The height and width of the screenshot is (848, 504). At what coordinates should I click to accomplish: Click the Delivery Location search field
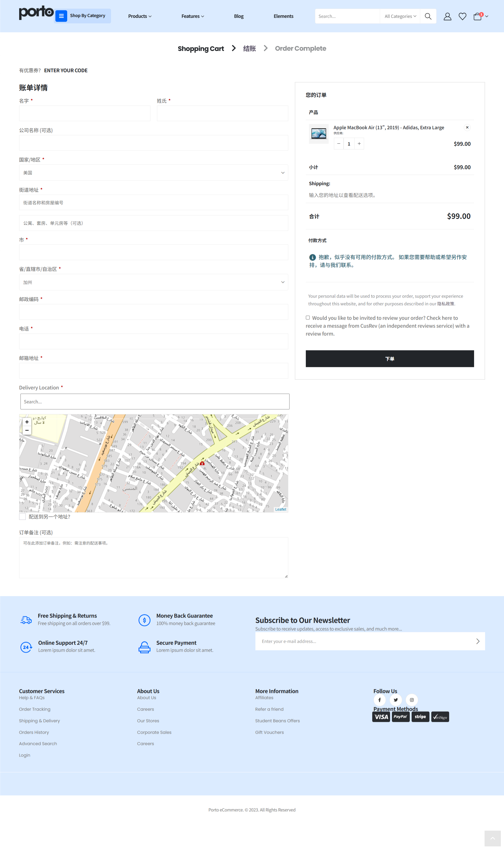coord(155,401)
